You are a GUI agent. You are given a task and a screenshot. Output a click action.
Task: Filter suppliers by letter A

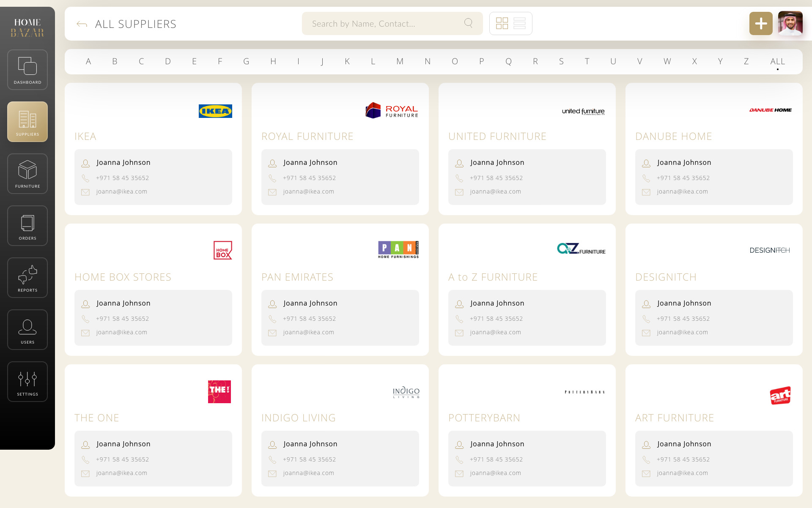[88, 61]
